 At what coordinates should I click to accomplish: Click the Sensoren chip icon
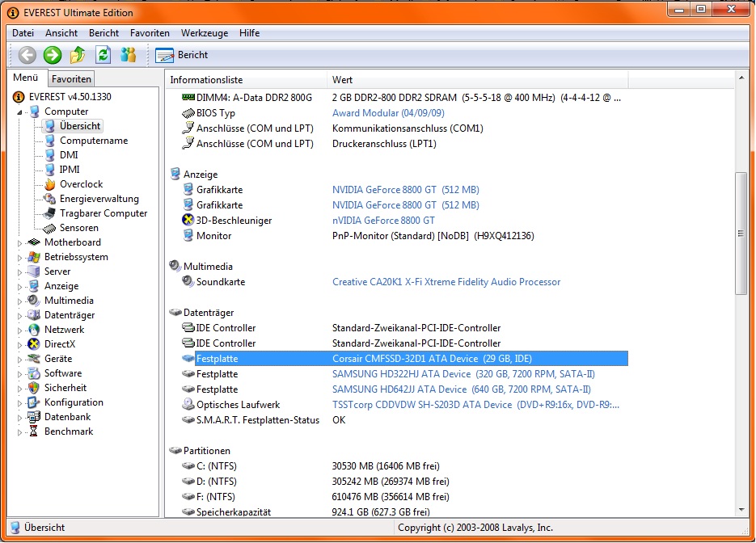pos(49,229)
